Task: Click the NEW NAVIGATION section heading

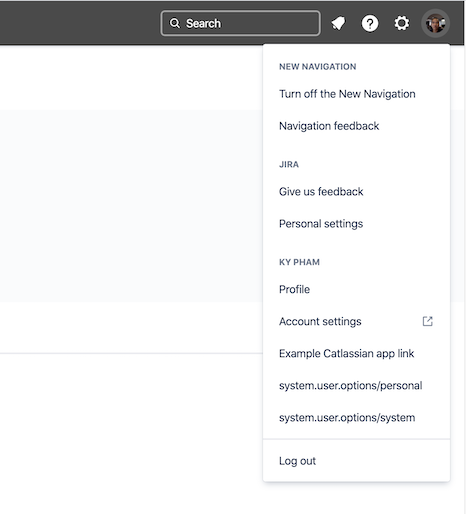Action: (318, 67)
